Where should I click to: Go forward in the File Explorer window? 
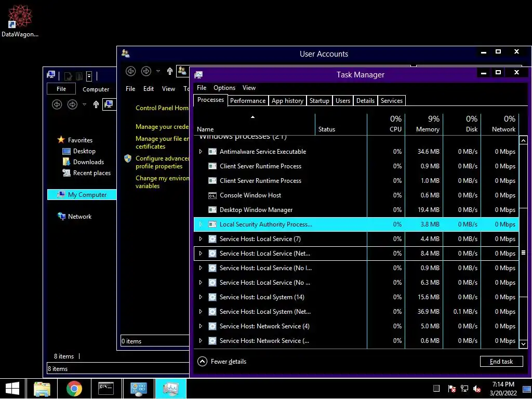(72, 104)
